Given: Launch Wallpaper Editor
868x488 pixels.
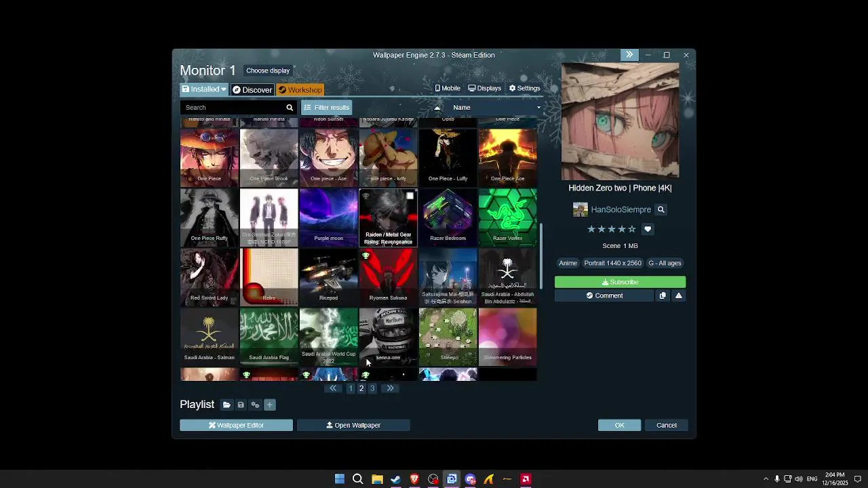Looking at the screenshot, I should pyautogui.click(x=236, y=425).
